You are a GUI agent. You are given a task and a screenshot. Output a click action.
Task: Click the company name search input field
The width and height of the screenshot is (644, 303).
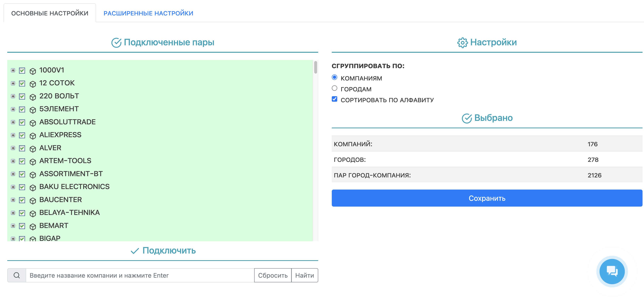point(140,275)
